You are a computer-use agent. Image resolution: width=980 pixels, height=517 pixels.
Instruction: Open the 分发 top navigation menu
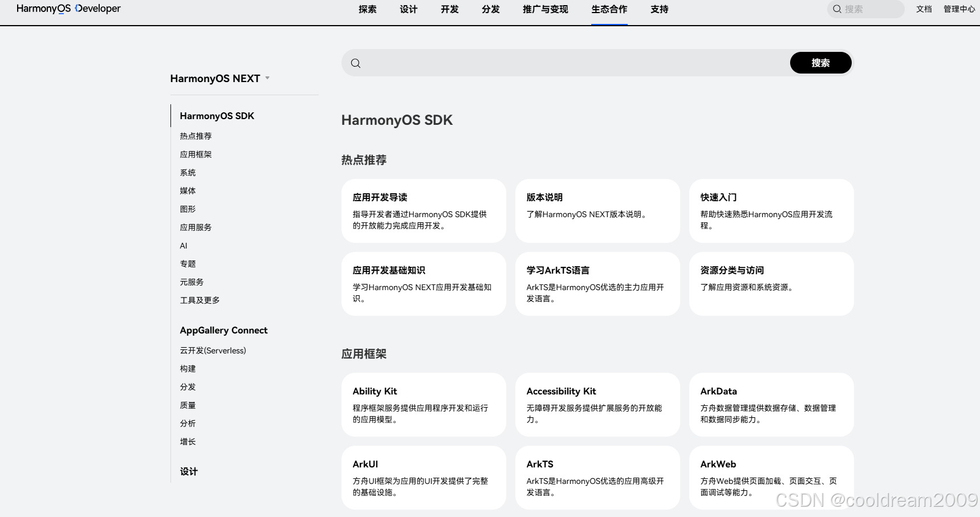[x=491, y=9]
